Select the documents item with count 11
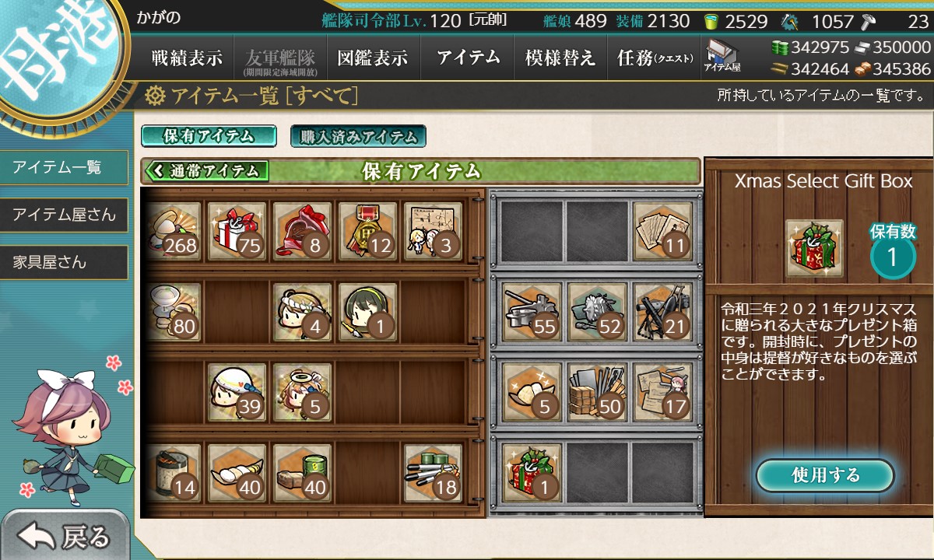Screen dimensions: 934x560 (662, 231)
